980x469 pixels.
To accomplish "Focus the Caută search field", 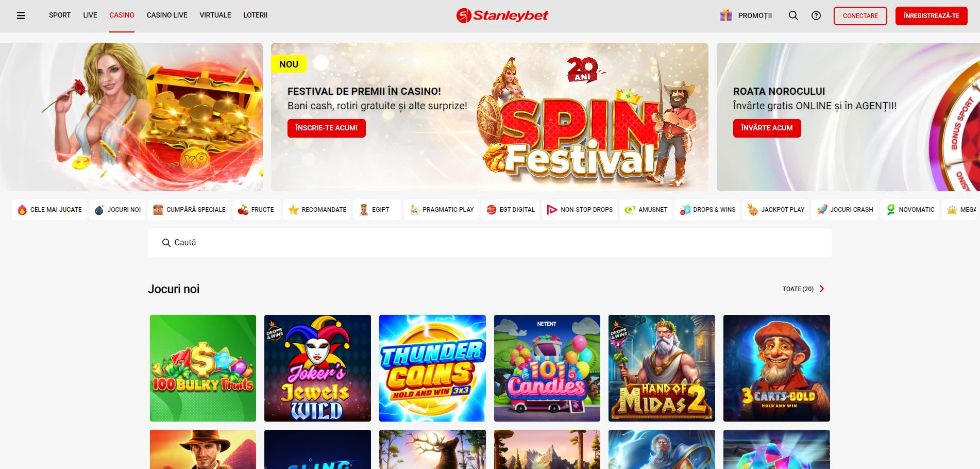I will click(490, 243).
